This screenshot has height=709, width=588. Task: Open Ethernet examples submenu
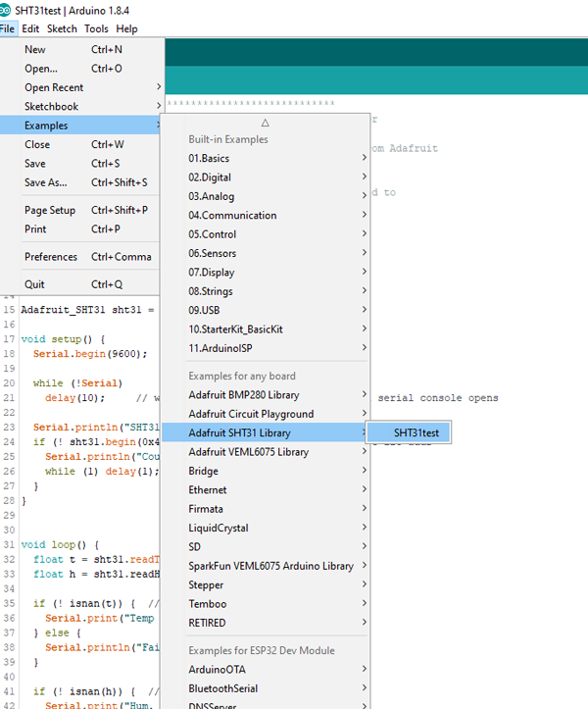tap(266, 489)
